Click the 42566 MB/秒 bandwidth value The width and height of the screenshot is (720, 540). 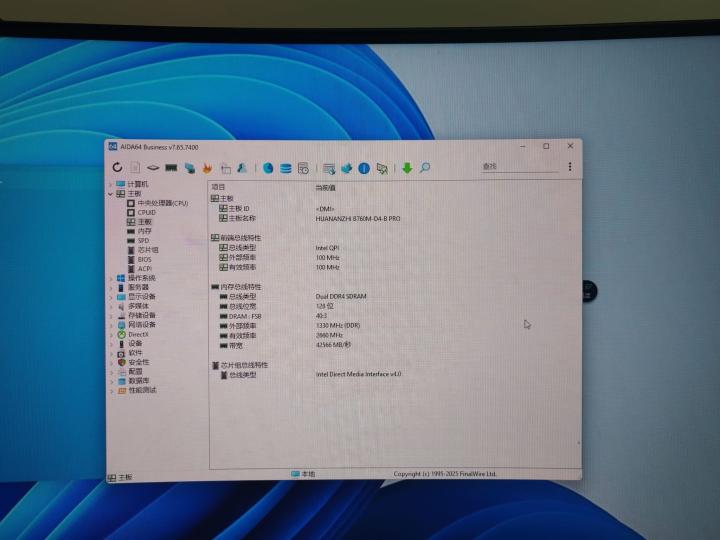point(333,344)
